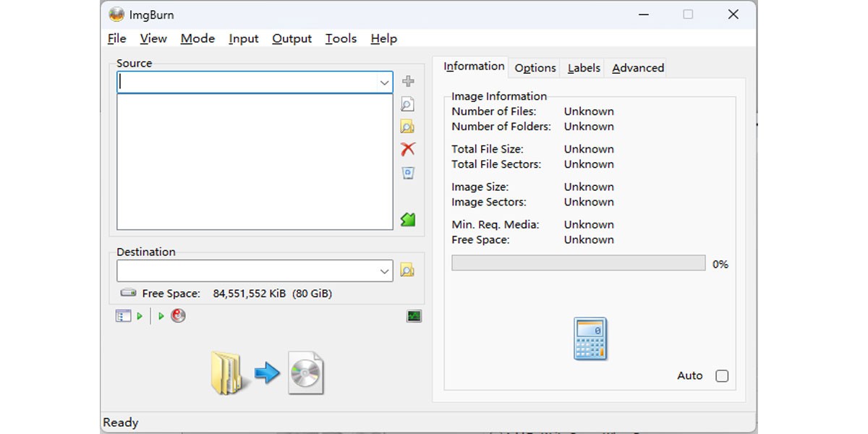This screenshot has width=868, height=434.
Task: Click inside the Source file list area
Action: 255,161
